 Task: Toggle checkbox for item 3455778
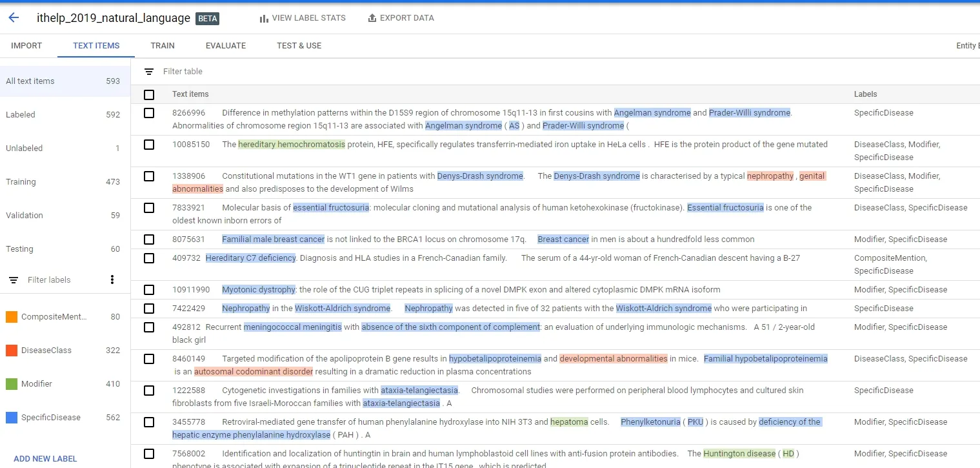tap(149, 422)
